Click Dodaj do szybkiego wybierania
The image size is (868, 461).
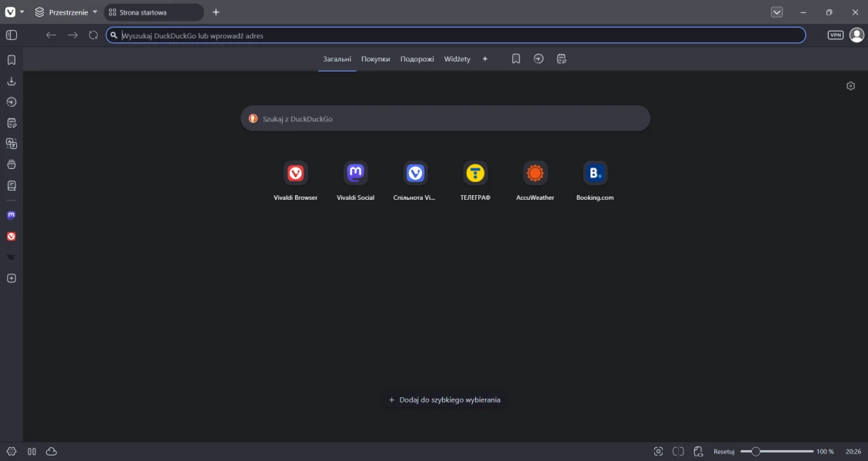point(444,400)
